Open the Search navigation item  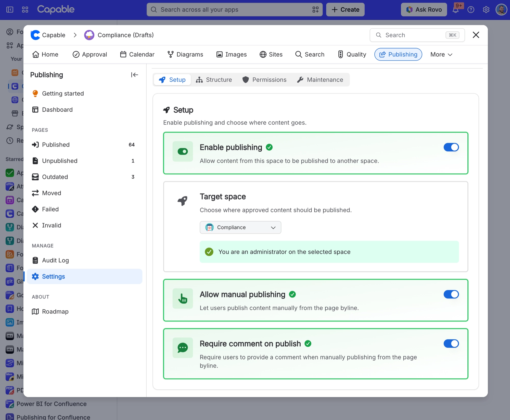[x=310, y=55]
